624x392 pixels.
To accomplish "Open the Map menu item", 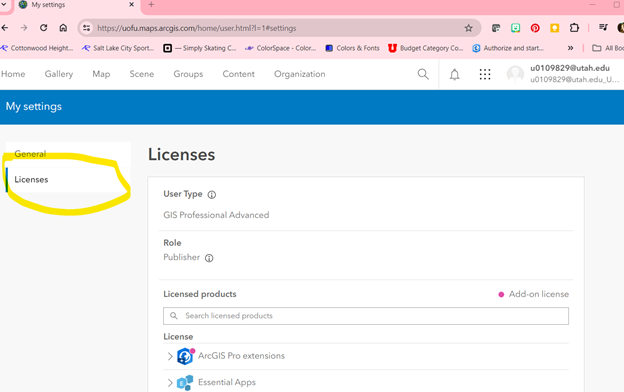I will pos(101,74).
